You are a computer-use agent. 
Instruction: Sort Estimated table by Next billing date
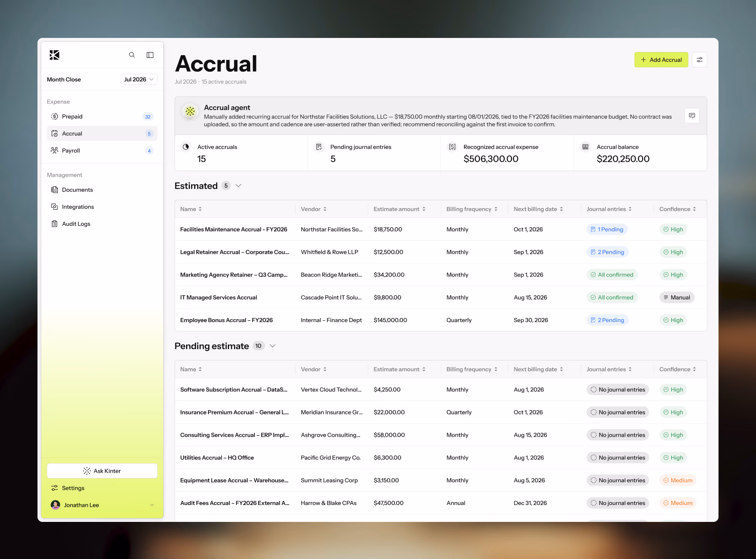[x=562, y=209]
